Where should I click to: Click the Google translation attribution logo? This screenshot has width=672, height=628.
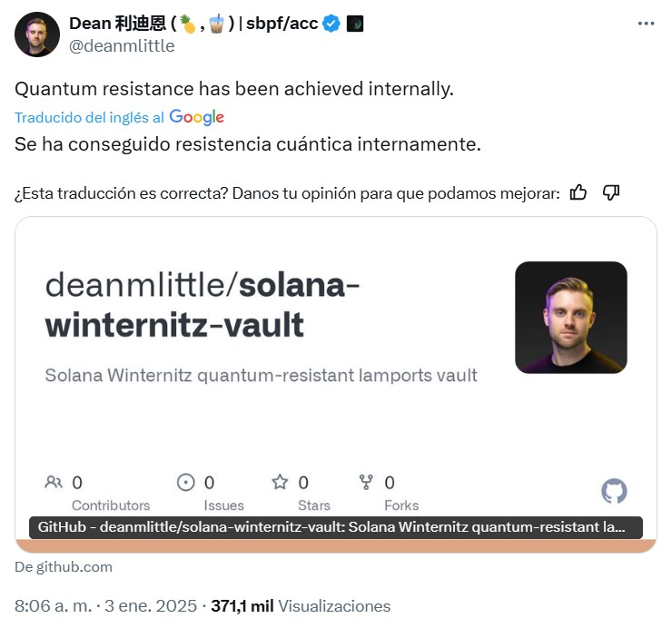click(196, 117)
